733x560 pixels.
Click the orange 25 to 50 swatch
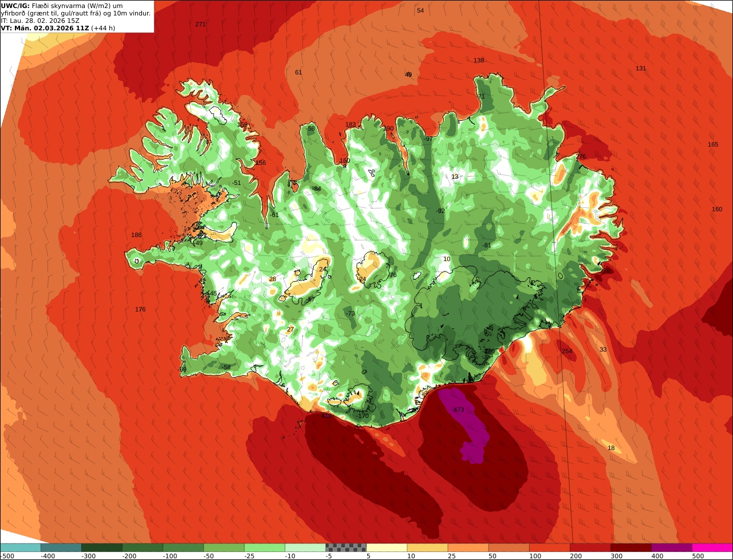pyautogui.click(x=468, y=547)
